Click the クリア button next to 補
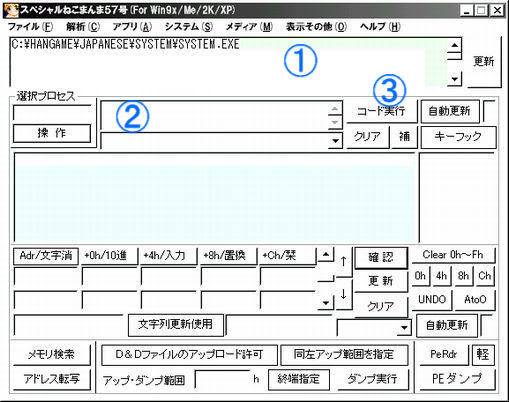 pos(367,136)
